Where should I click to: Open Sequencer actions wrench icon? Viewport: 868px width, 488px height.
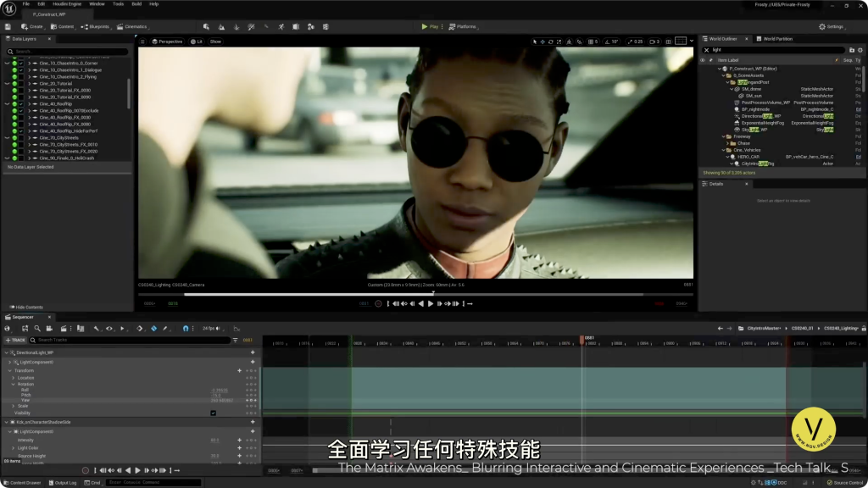pos(97,329)
